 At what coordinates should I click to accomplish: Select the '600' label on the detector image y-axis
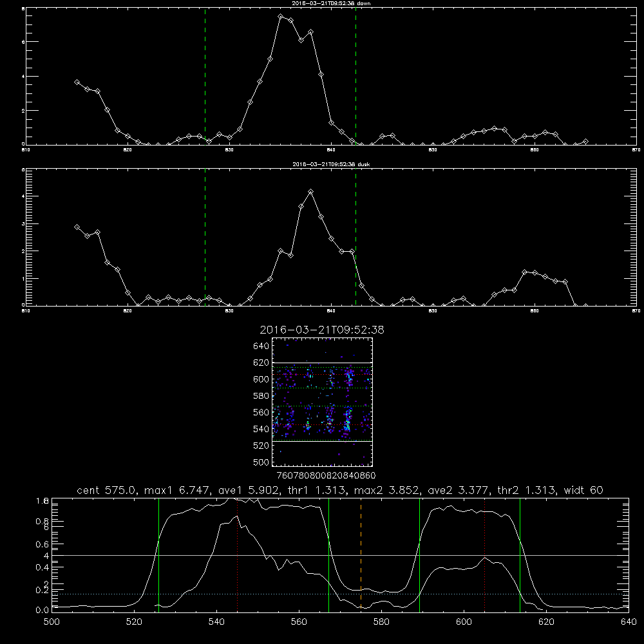click(x=261, y=379)
